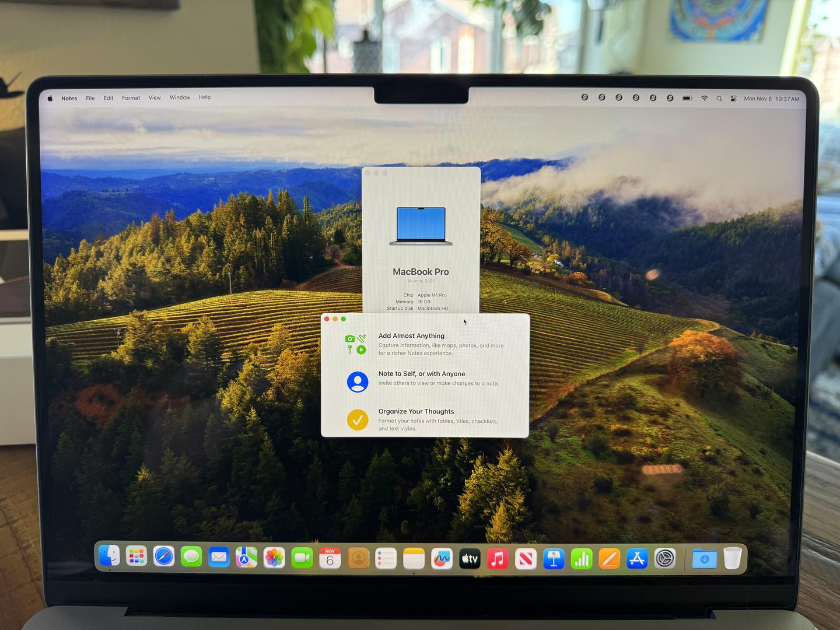Image resolution: width=840 pixels, height=630 pixels.
Task: Launch System Settings from the Dock
Action: (x=665, y=559)
